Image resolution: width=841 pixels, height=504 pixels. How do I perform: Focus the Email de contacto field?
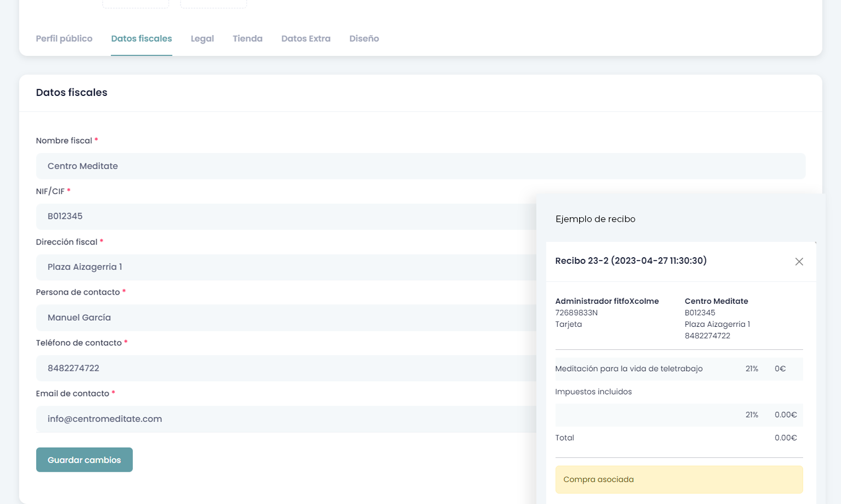click(285, 419)
